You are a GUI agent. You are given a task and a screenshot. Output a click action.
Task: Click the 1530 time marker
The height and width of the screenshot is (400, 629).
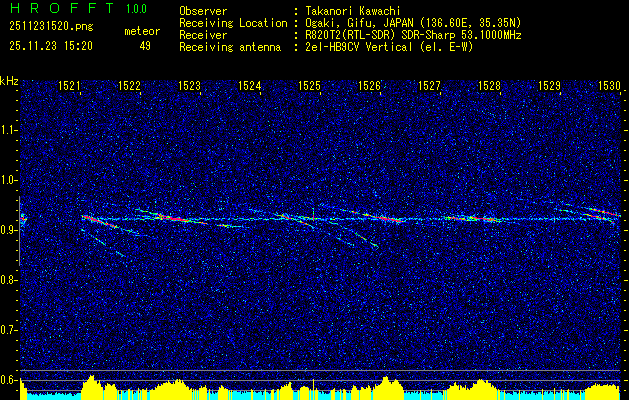point(609,85)
